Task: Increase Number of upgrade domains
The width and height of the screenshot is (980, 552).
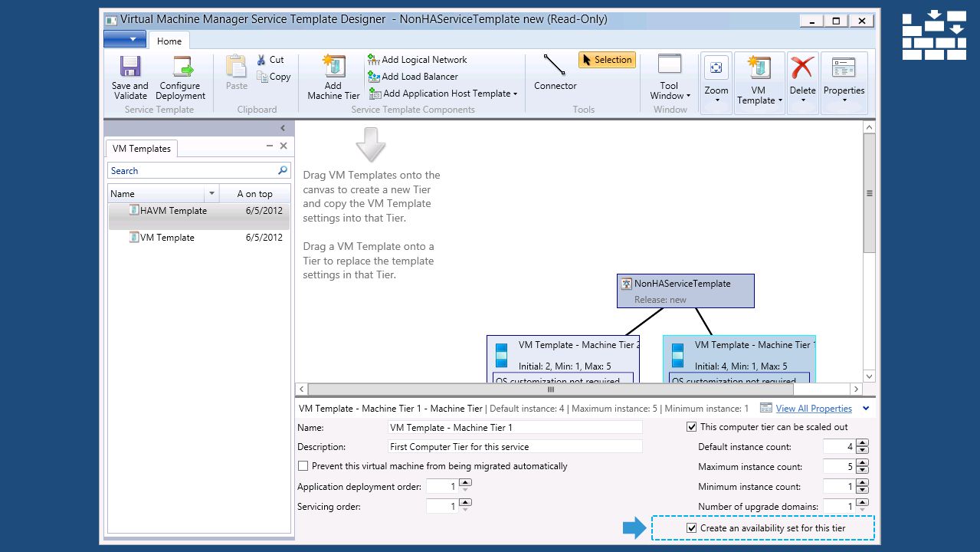Action: [862, 502]
